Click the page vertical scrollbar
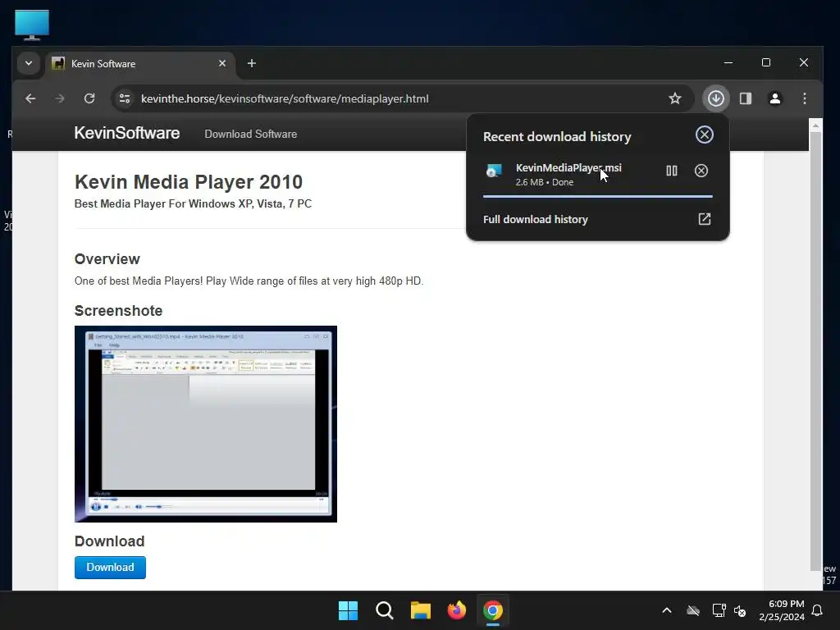This screenshot has width=840, height=630. (815, 351)
